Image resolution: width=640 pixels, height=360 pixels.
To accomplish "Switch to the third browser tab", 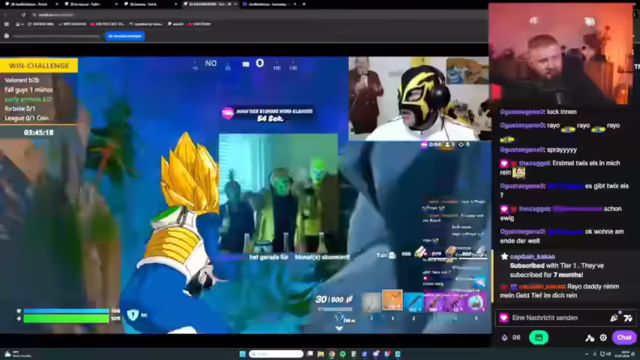I will 149,4.
